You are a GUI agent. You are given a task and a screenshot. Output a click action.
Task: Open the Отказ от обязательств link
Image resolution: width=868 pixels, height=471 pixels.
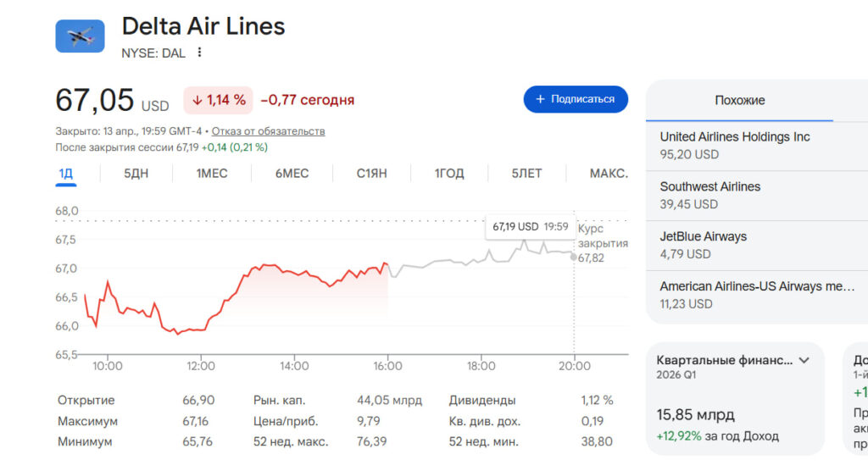point(268,131)
